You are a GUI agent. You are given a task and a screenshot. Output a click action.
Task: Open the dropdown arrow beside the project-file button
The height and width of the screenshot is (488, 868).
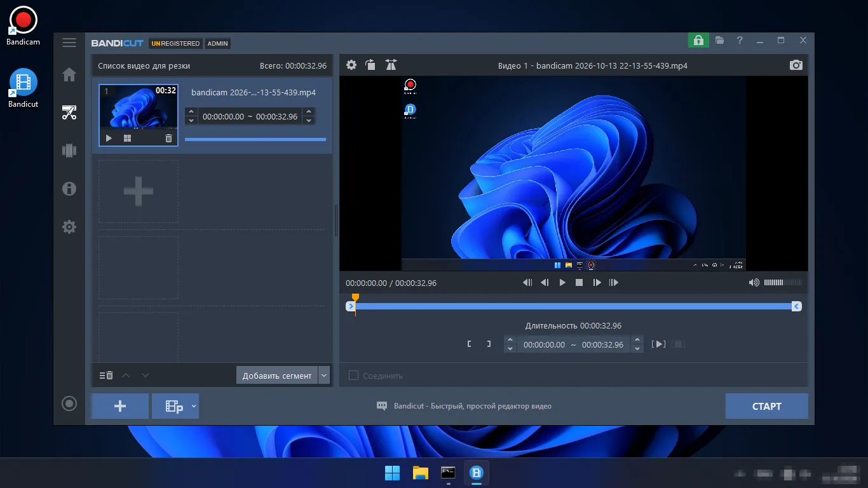tap(194, 406)
